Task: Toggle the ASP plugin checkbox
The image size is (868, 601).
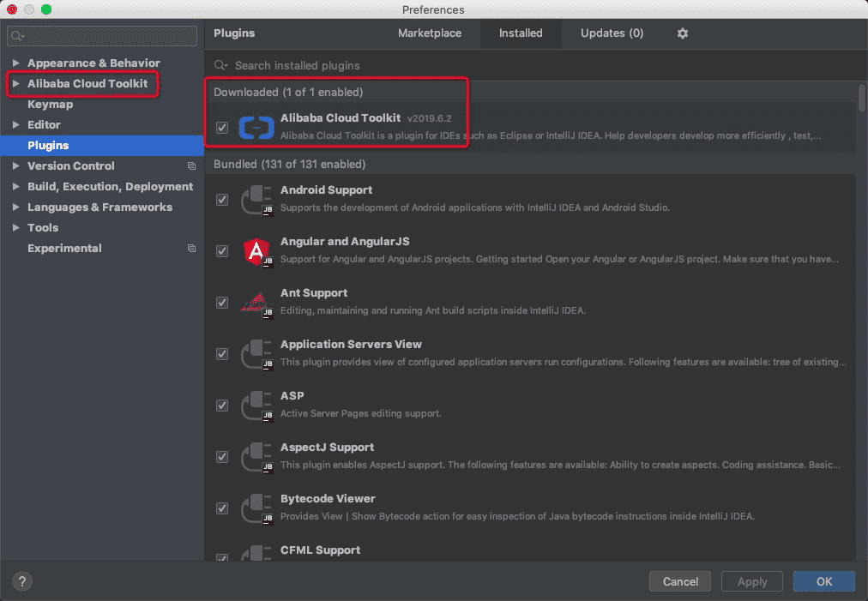Action: click(x=222, y=406)
